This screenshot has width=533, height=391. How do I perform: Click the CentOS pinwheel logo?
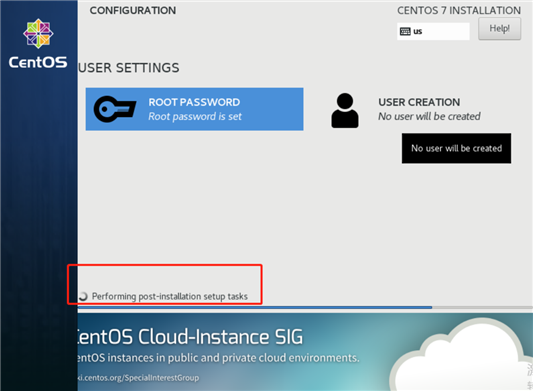[x=38, y=33]
